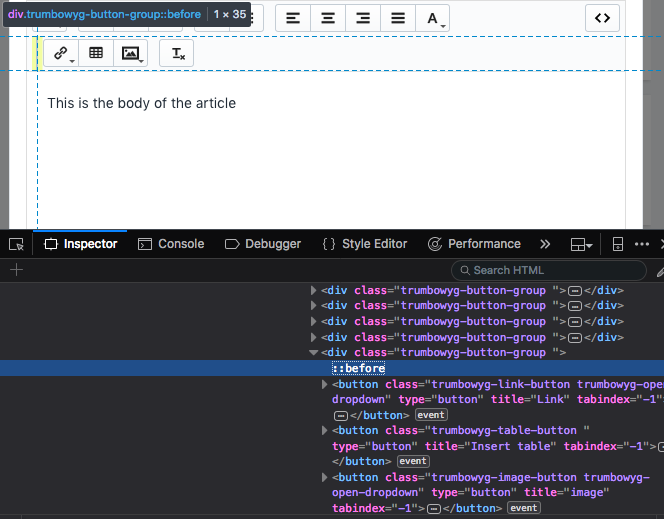Select the title="Link" attribute text
Screen dimensions: 664x519
529,399
